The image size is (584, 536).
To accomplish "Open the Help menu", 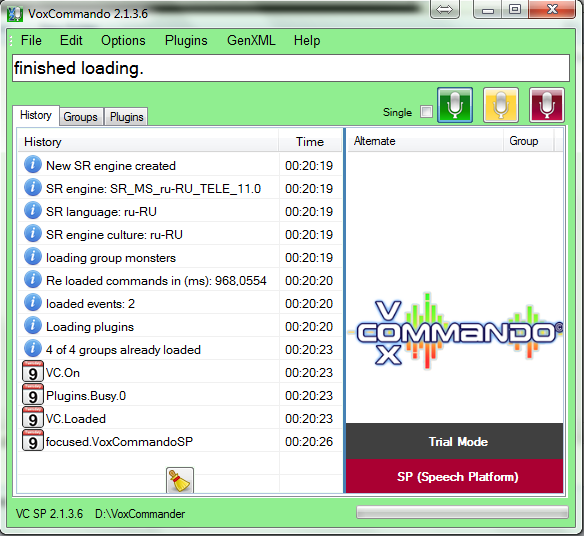I will click(x=307, y=41).
